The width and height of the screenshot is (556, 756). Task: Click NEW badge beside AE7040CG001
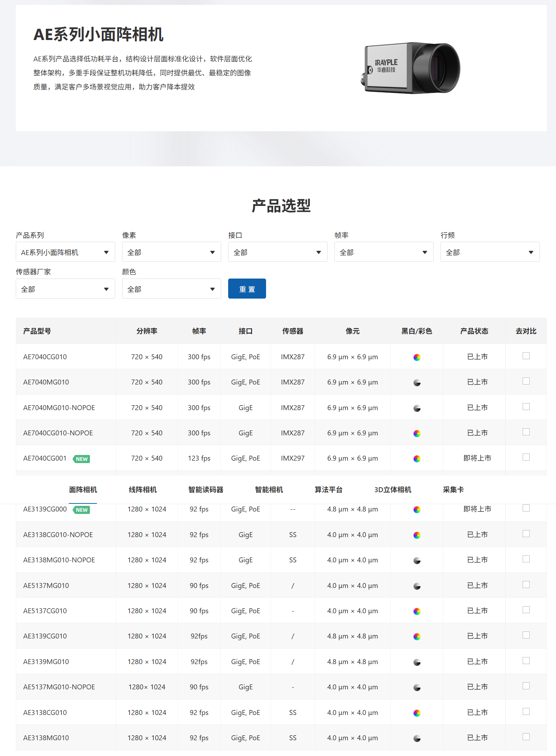tap(81, 459)
